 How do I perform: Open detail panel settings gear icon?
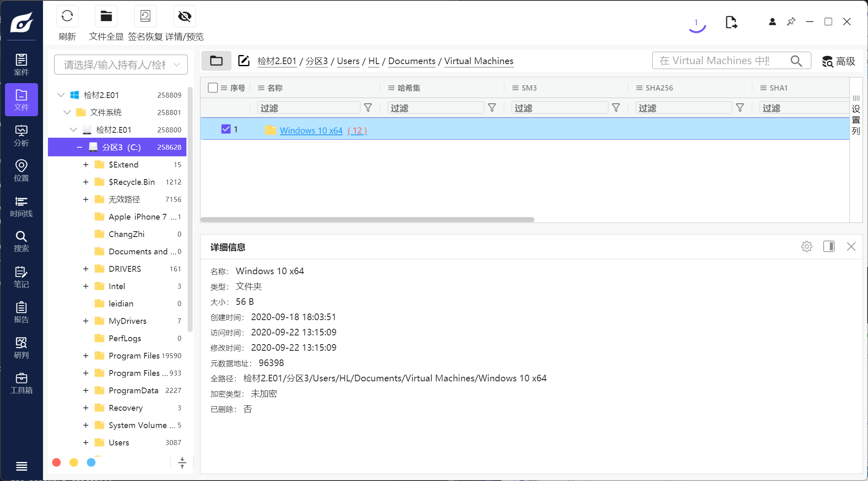tap(806, 247)
